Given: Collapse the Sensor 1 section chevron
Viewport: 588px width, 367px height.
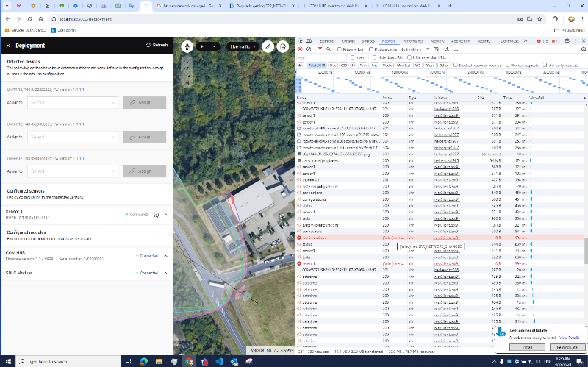Looking at the screenshot, I should 166,215.
